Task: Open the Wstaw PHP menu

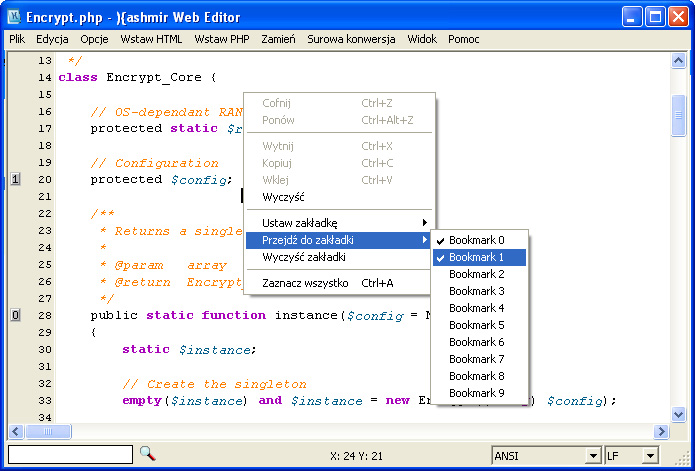Action: (x=222, y=39)
